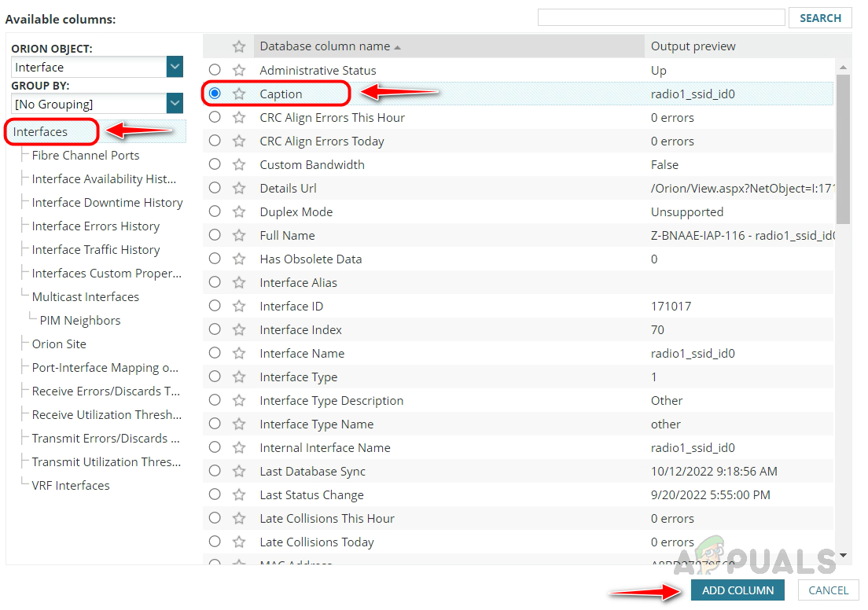Viewport: 868px width, 610px height.
Task: Star Late Collisions This Hour row
Action: coord(238,518)
